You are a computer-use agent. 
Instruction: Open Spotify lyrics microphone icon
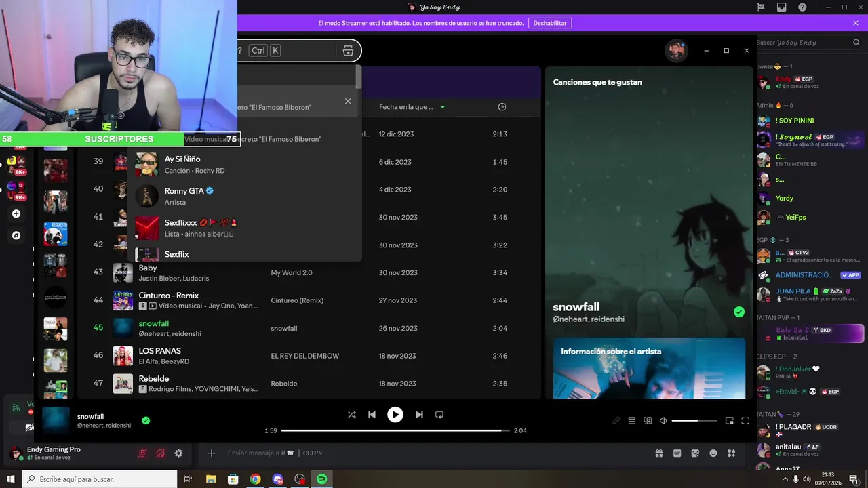616,421
